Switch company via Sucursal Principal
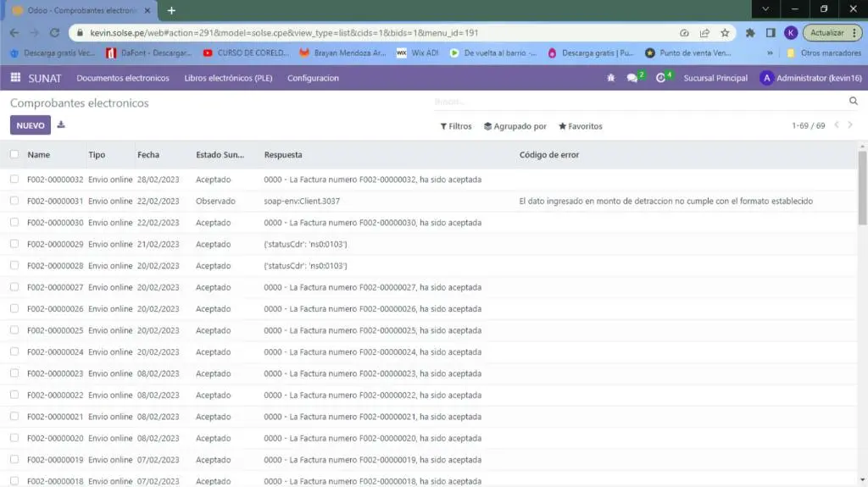868x487 pixels. [715, 78]
